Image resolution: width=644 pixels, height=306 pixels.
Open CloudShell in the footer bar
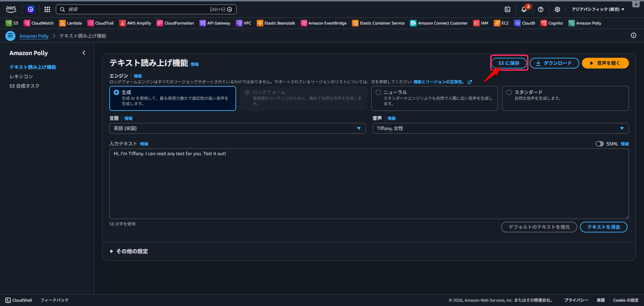[x=19, y=300]
